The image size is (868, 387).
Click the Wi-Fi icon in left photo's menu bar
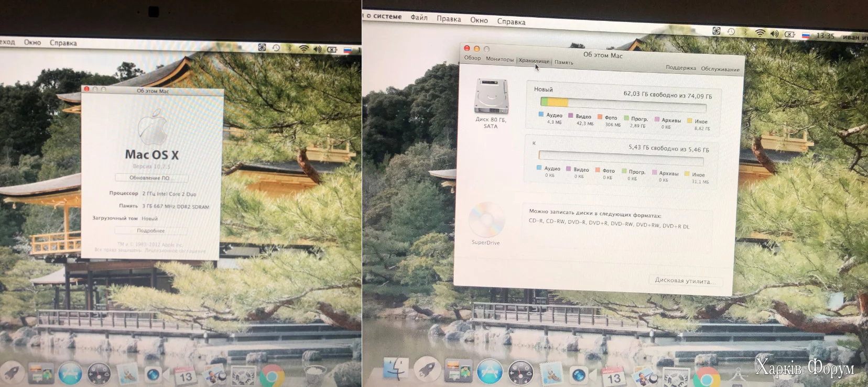pyautogui.click(x=303, y=49)
